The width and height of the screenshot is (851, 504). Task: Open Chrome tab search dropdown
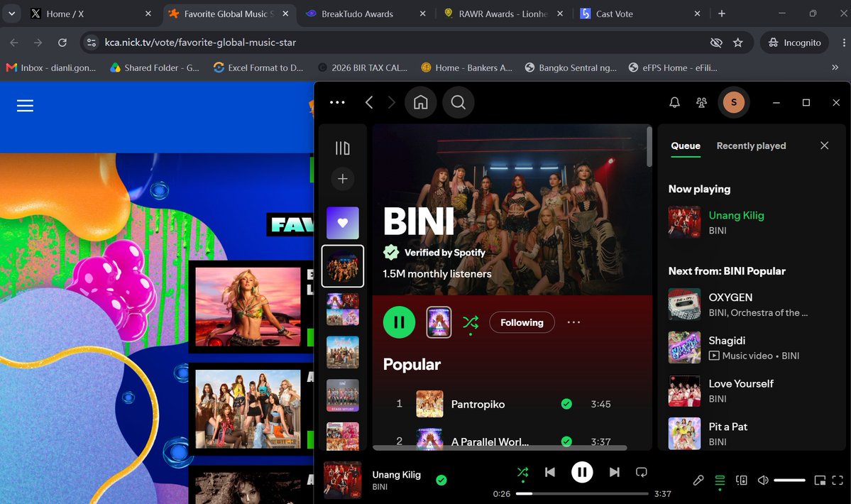click(x=11, y=13)
